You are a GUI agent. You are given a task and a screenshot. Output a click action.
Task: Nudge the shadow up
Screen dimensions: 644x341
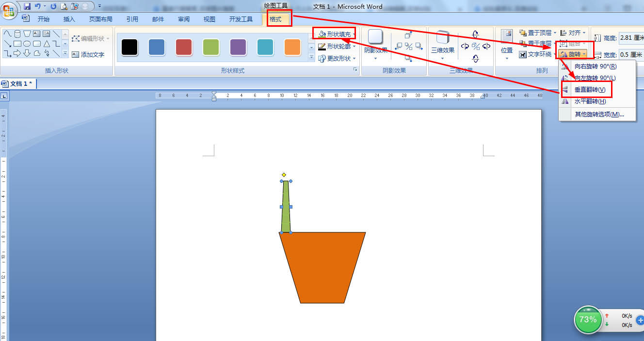click(408, 34)
